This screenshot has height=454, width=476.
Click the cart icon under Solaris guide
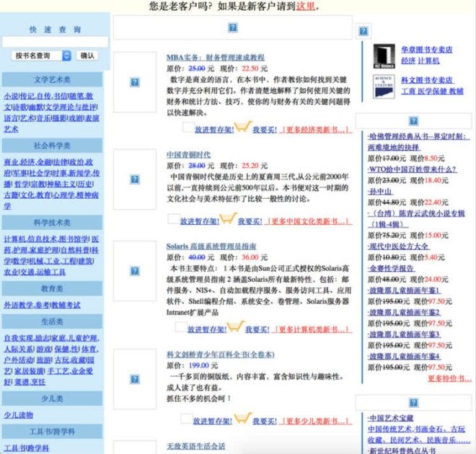[234, 328]
